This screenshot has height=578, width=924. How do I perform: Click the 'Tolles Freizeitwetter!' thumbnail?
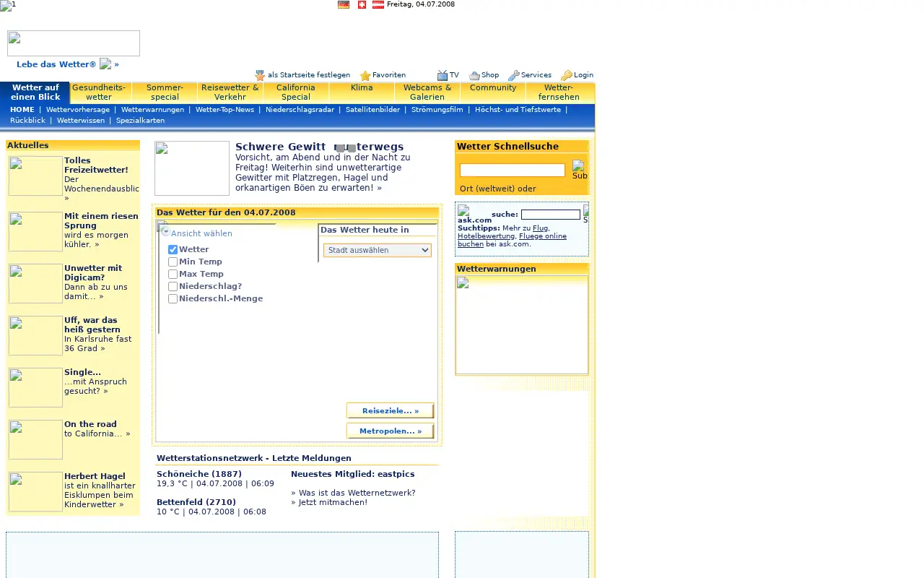[35, 176]
